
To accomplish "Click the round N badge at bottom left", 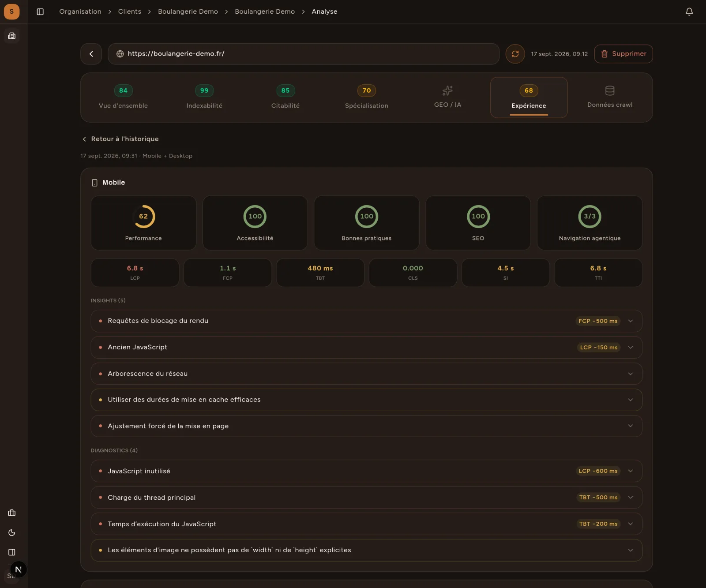I will point(19,569).
